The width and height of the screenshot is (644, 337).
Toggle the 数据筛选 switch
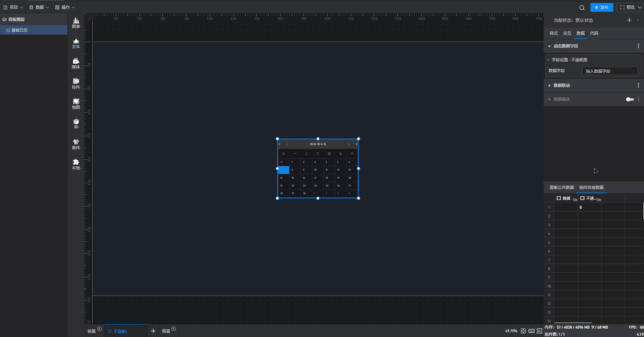pos(630,99)
